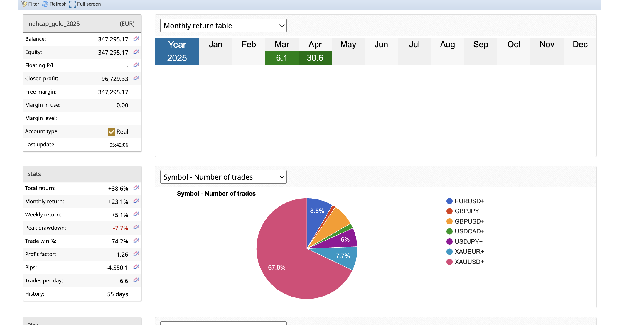
Task: Open Symbol - Number of trades dropdown
Action: (223, 177)
